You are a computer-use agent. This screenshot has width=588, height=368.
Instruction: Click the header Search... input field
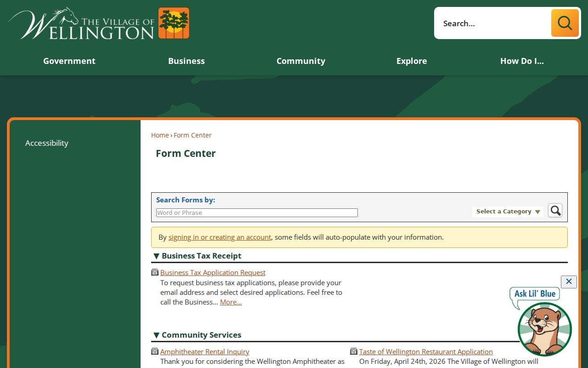492,23
